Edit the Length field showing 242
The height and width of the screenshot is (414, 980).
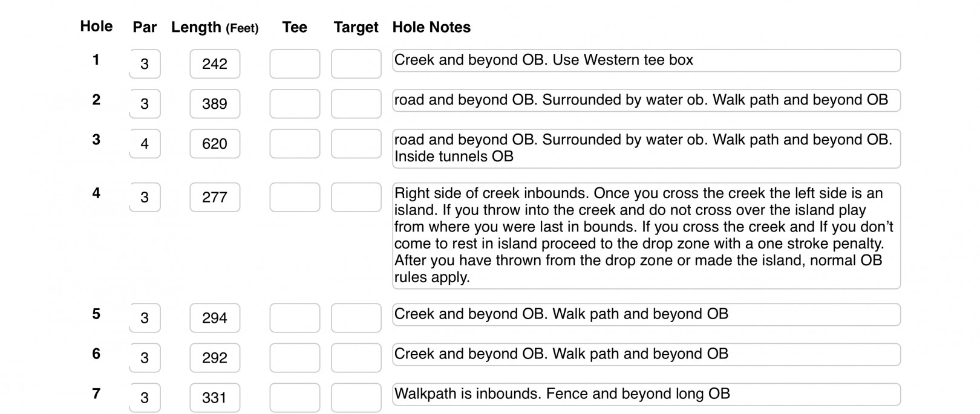[x=215, y=63]
